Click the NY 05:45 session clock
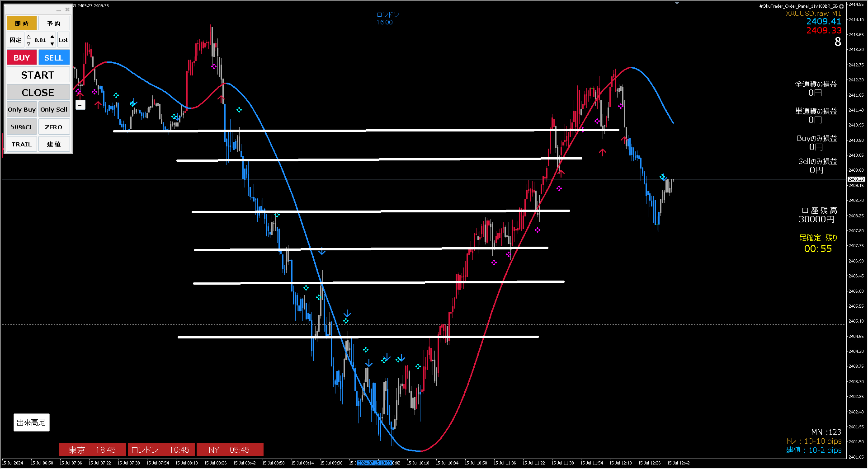 coord(230,450)
